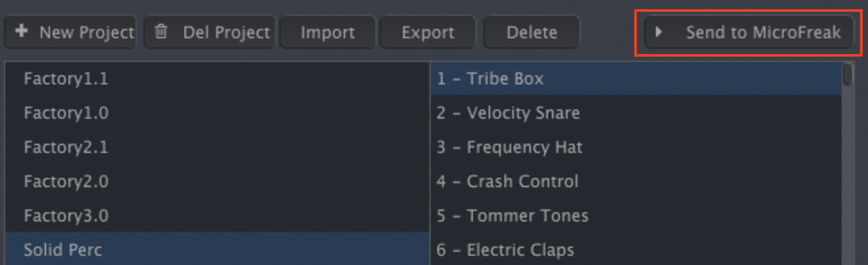Select the Solid Perc project

pyautogui.click(x=217, y=249)
